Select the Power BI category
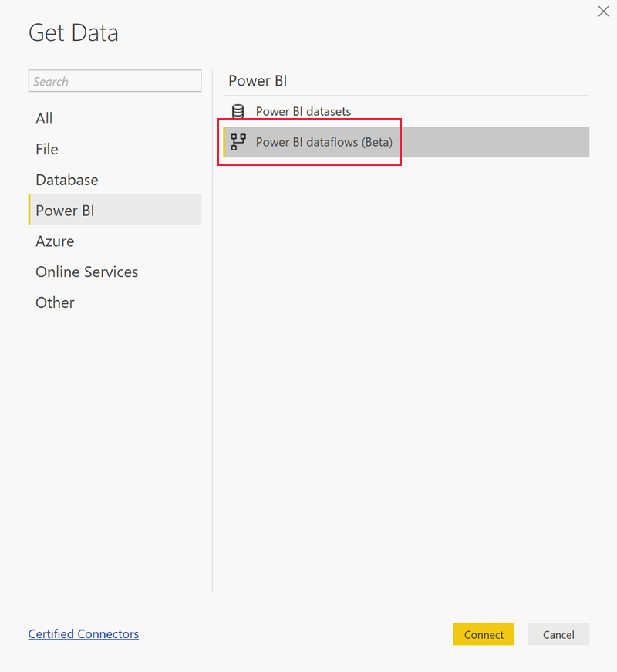The height and width of the screenshot is (672, 617). tap(115, 210)
